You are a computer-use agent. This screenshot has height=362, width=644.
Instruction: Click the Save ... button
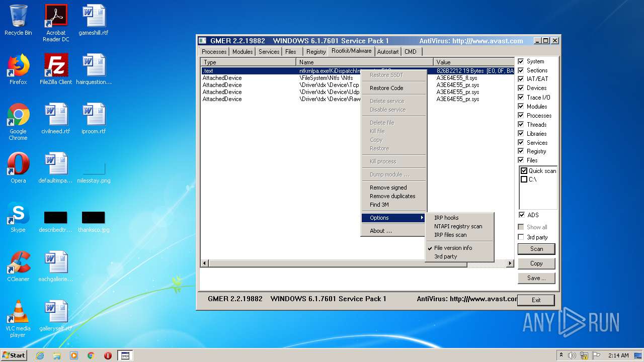pyautogui.click(x=536, y=278)
